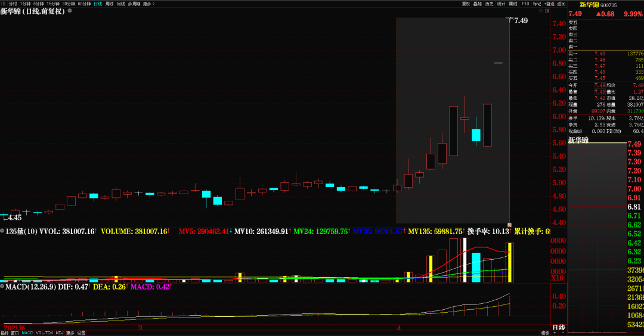644x336 pixels.
Task: Open 设置 settings at bottom bar
Action: [81, 333]
